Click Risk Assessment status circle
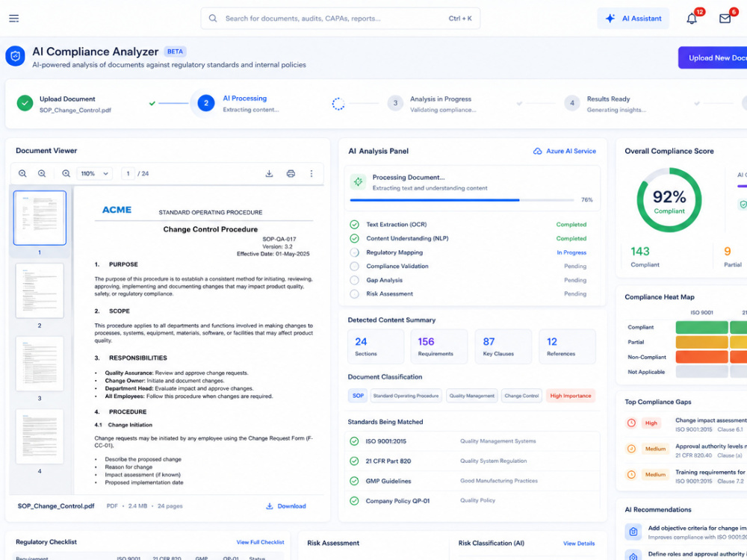747x560 pixels. 354,293
